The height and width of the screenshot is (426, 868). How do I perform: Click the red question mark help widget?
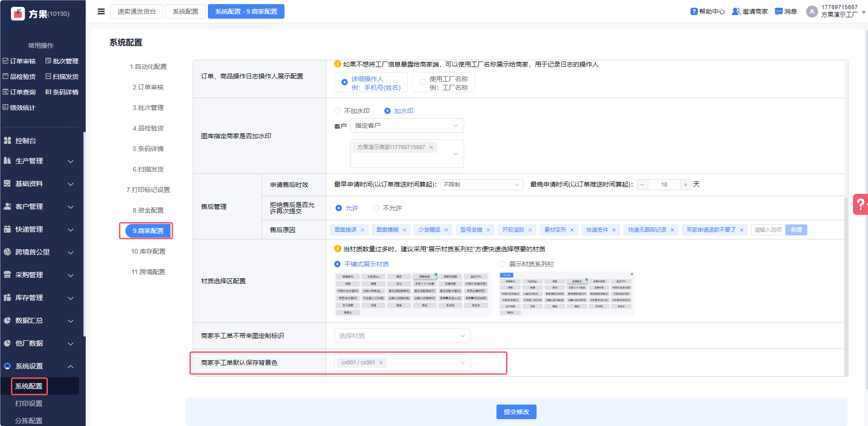[x=860, y=204]
